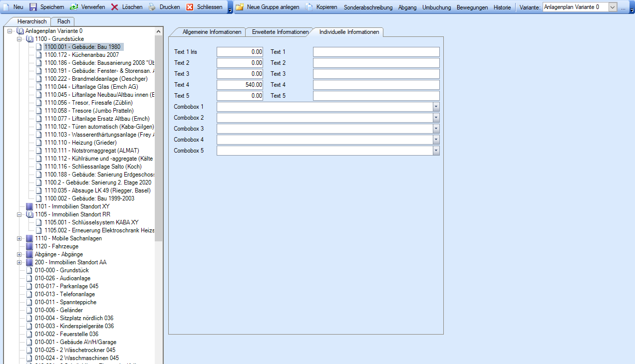Expand the 200 - Immobilien Standort AA node
This screenshot has height=364, width=635.
tap(19, 262)
